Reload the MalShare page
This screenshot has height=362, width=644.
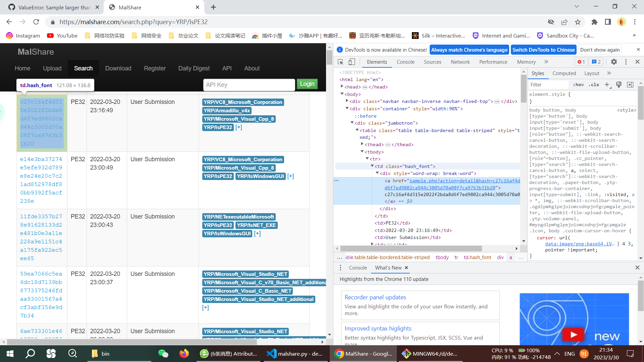36,22
